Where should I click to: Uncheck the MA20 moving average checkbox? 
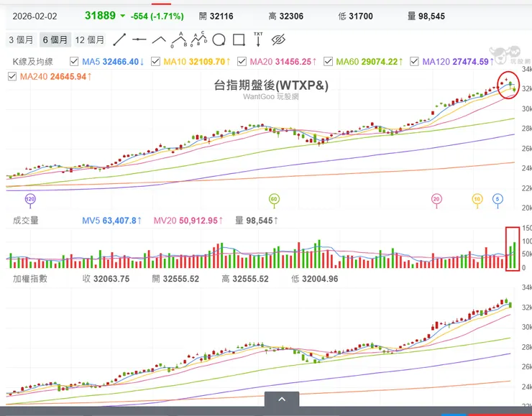tap(242, 61)
